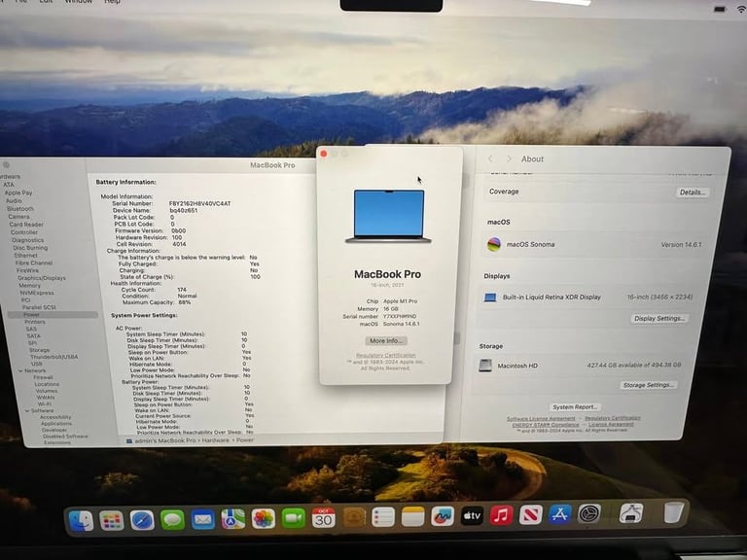Open Contacts from the Dock
747x560 pixels.
click(353, 517)
